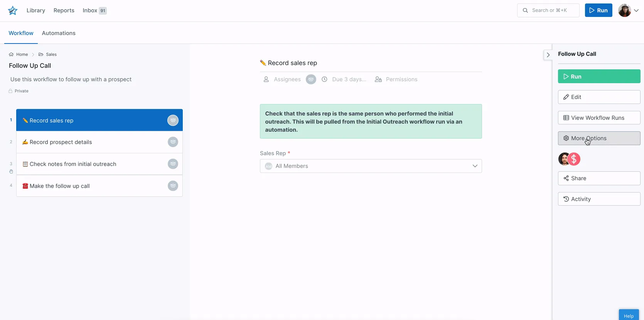Click the Search or ⌘+K field

[548, 10]
